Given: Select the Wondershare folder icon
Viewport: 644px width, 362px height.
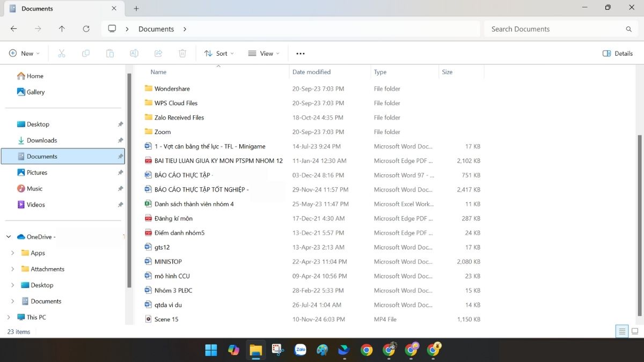Looking at the screenshot, I should [x=149, y=88].
